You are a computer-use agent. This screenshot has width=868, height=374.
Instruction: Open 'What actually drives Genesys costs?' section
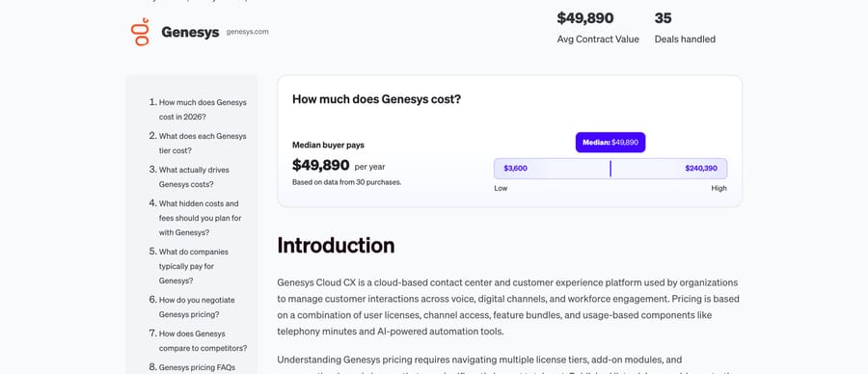tap(194, 177)
